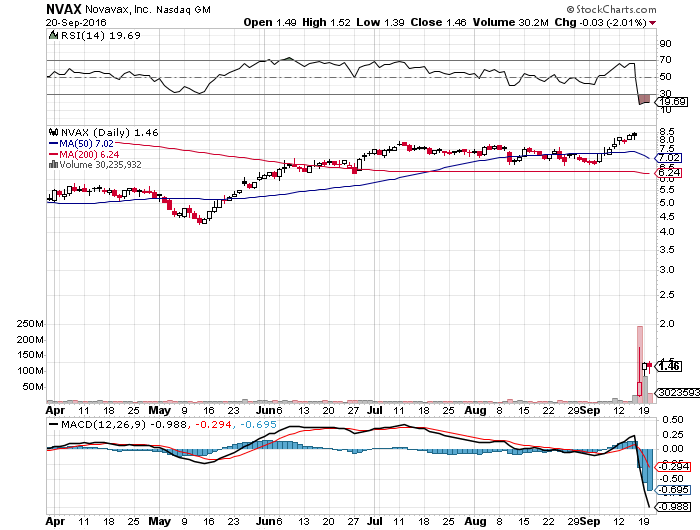Click the 'Novavax, Inc.' company name
700x530 pixels.
pos(118,9)
